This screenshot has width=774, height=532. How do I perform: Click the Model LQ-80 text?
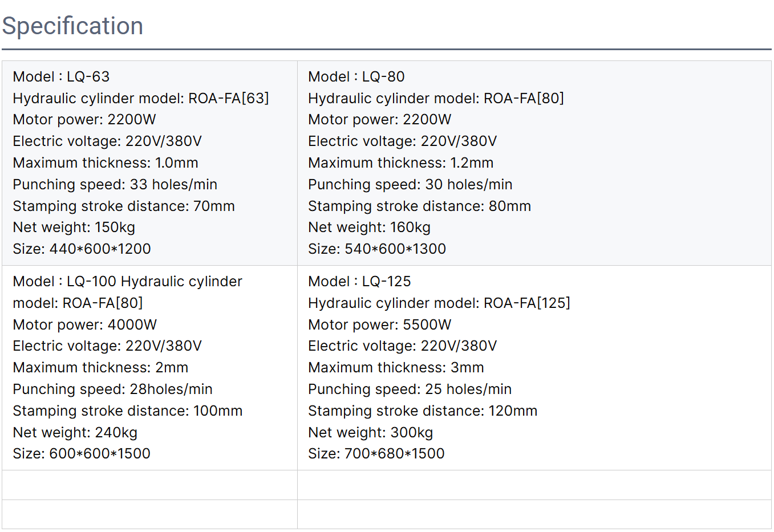pyautogui.click(x=356, y=77)
